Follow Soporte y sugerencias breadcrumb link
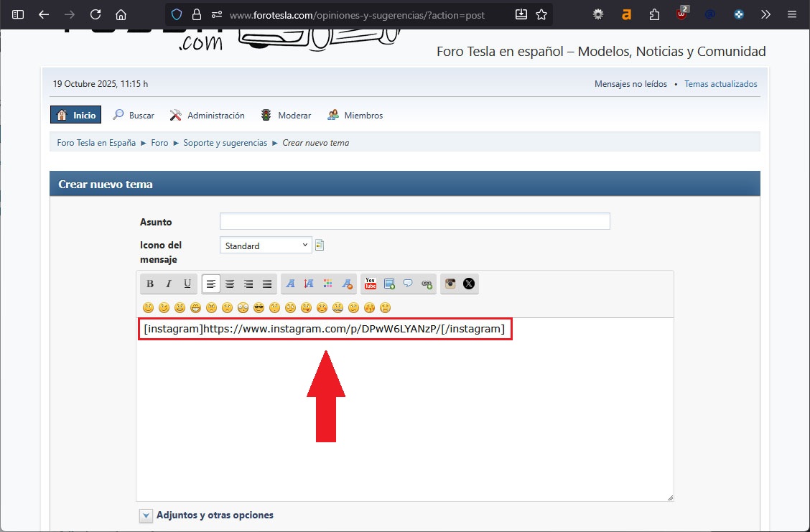810x532 pixels. click(x=225, y=143)
